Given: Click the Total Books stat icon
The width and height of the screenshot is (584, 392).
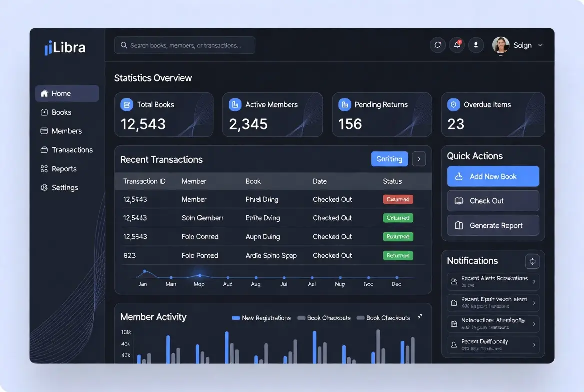Looking at the screenshot, I should point(127,105).
